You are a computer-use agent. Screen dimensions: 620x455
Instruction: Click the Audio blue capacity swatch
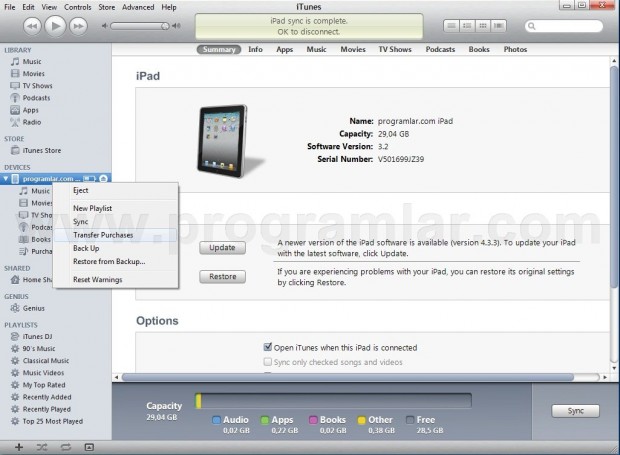coord(216,420)
